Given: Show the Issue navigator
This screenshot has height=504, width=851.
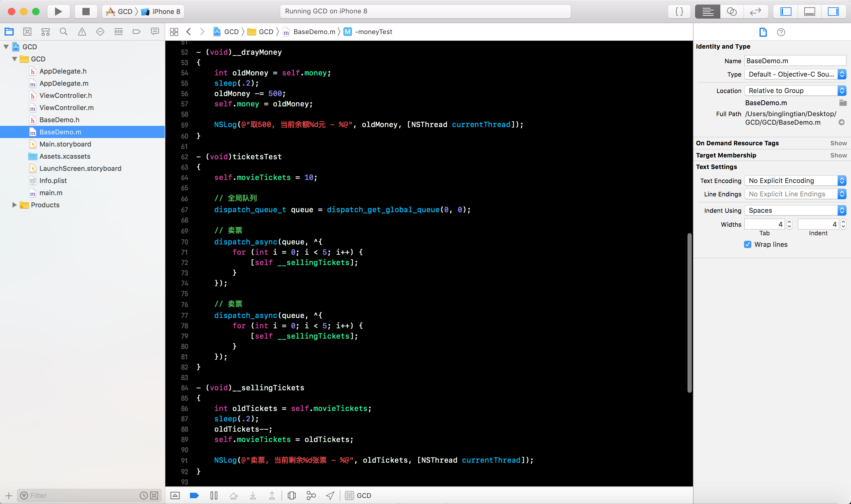Looking at the screenshot, I should pyautogui.click(x=82, y=32).
